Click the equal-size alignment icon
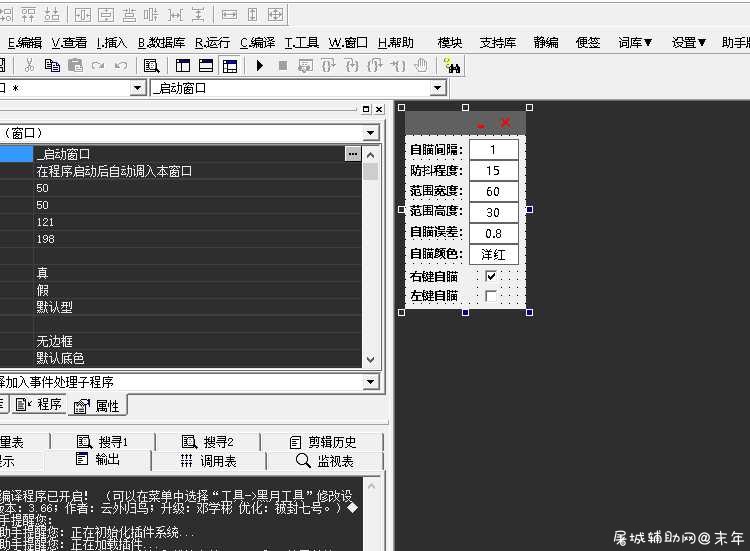Viewport: 750px width, 551px height. [x=275, y=15]
